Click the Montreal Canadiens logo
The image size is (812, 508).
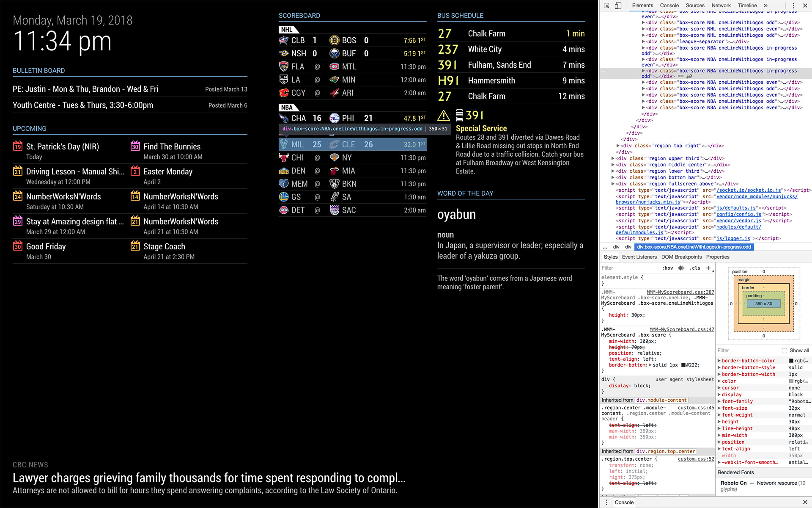335,66
